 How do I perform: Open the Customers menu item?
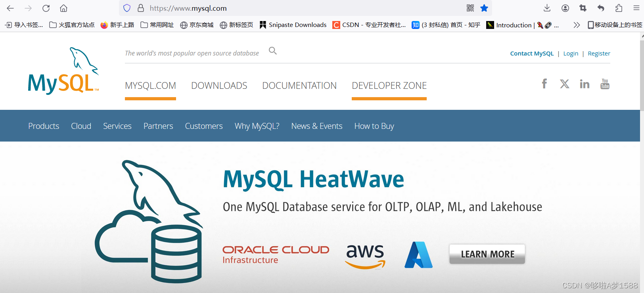click(x=204, y=126)
